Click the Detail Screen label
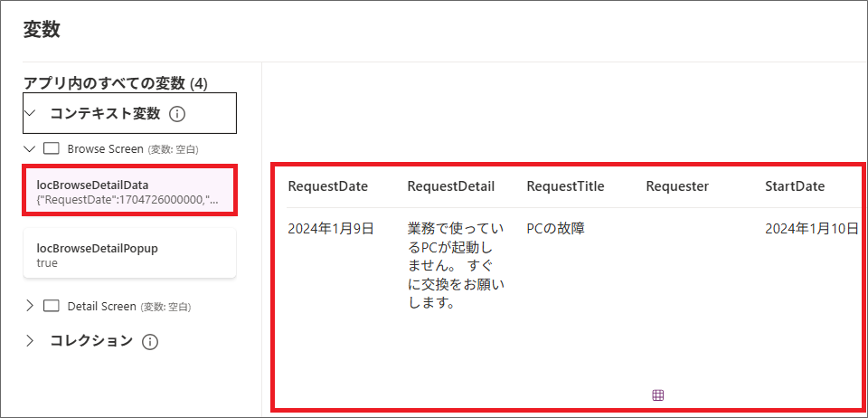This screenshot has width=868, height=418. coord(101,306)
